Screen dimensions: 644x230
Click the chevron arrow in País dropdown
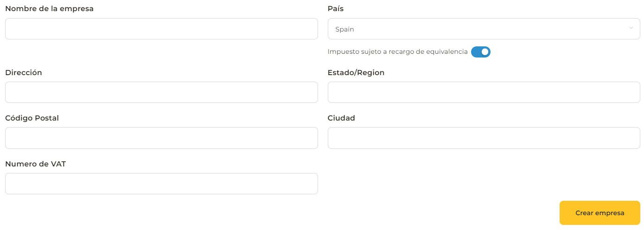[631, 28]
